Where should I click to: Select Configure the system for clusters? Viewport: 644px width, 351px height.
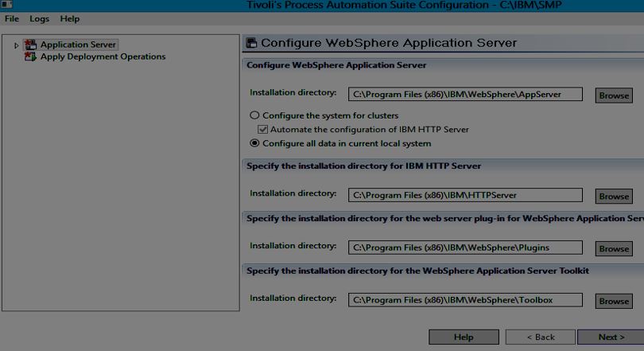[254, 115]
